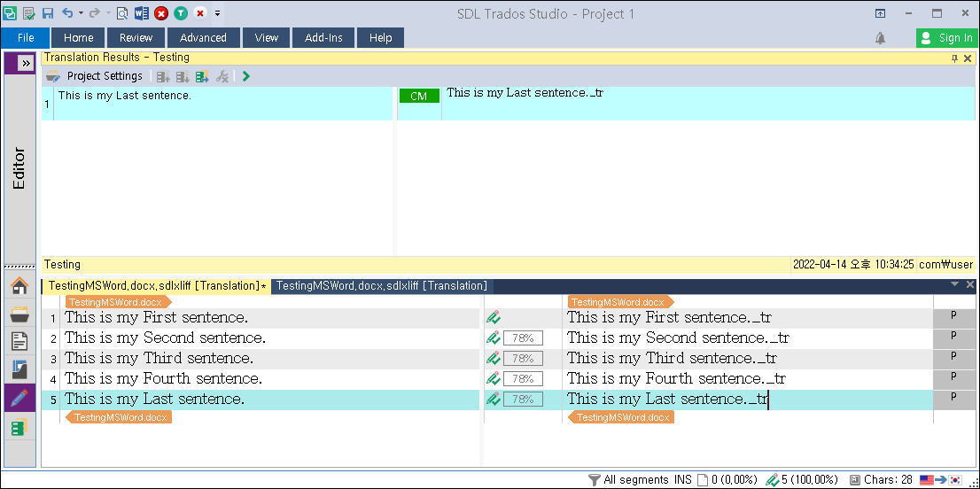Click source segment 'This is my Third sentence.'

tap(159, 359)
